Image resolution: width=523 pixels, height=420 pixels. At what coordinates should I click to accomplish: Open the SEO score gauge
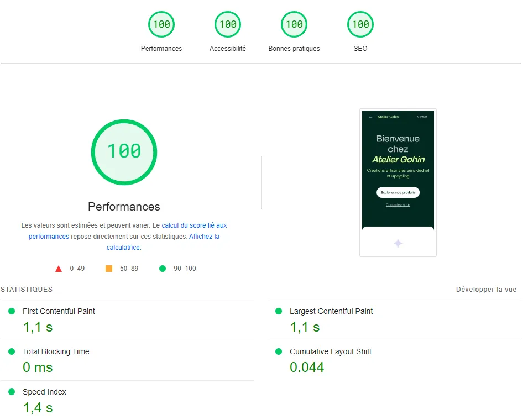(x=360, y=24)
